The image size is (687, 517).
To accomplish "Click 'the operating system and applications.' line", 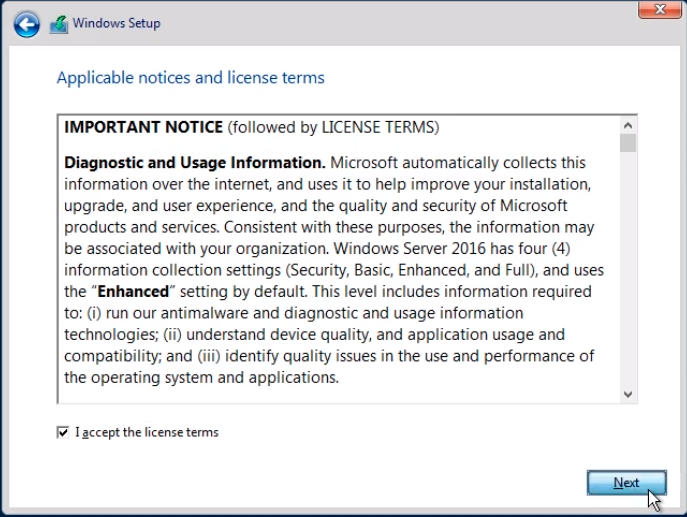I will click(x=202, y=378).
